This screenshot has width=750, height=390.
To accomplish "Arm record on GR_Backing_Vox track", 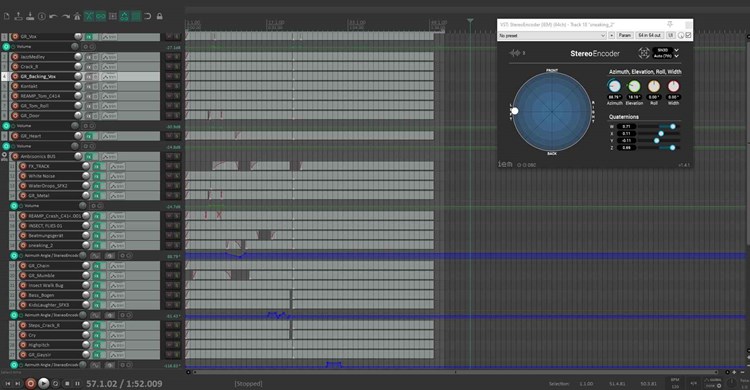I will 15,76.
